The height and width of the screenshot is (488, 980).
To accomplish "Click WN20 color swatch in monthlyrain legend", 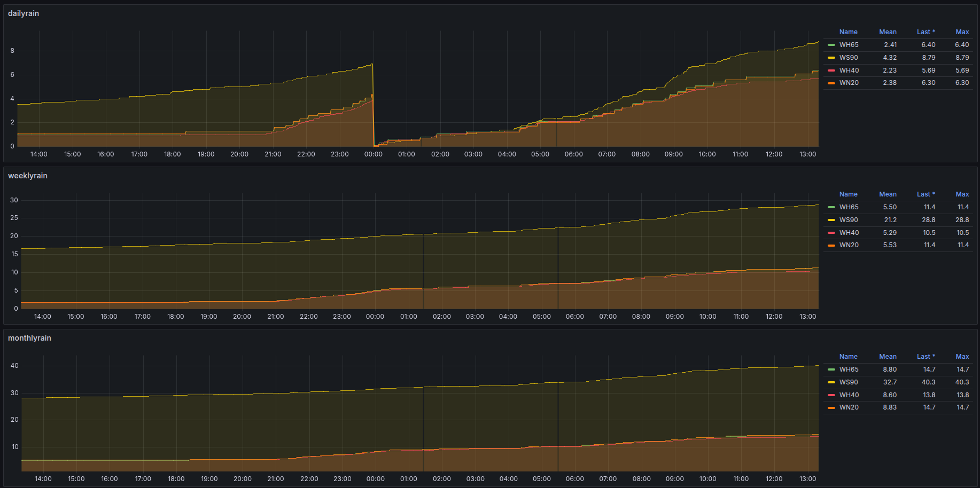I will coord(831,407).
